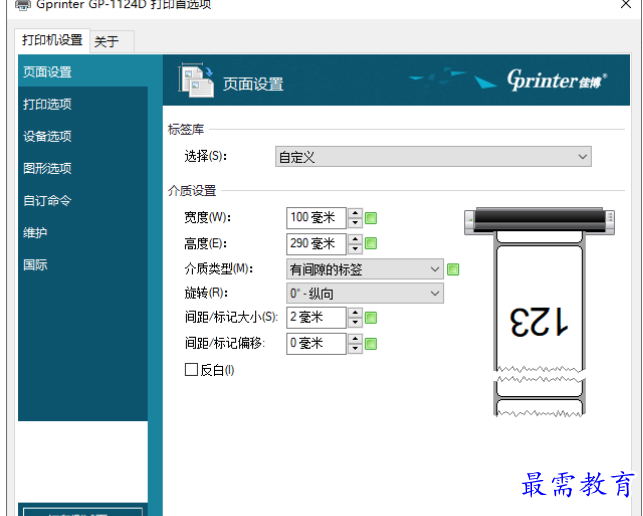
Task: Click the 间距/标记偏移 input field
Action: point(316,343)
